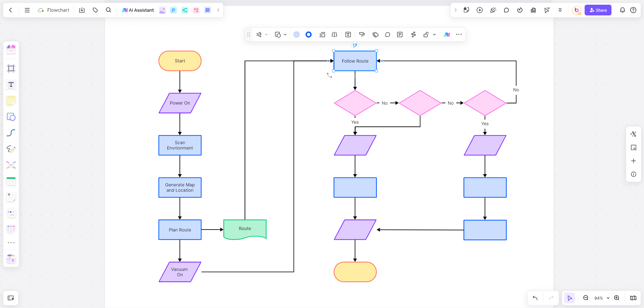Select the kanban board tool

coord(11,229)
